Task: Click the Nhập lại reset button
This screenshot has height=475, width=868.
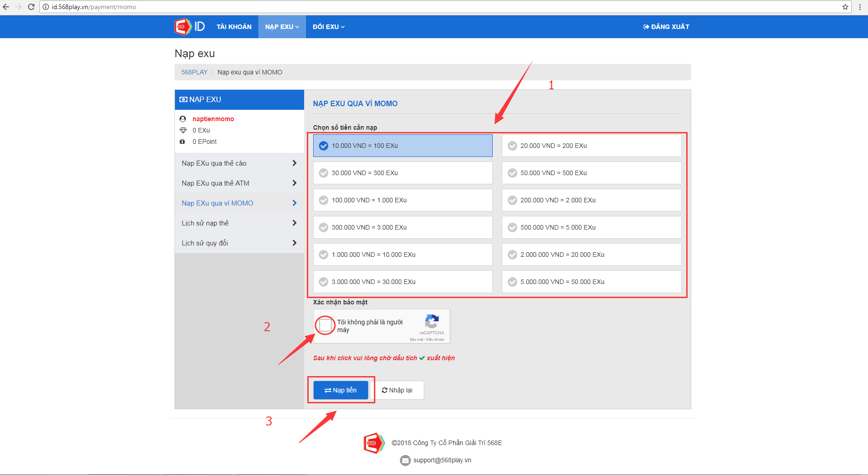Action: 397,390
